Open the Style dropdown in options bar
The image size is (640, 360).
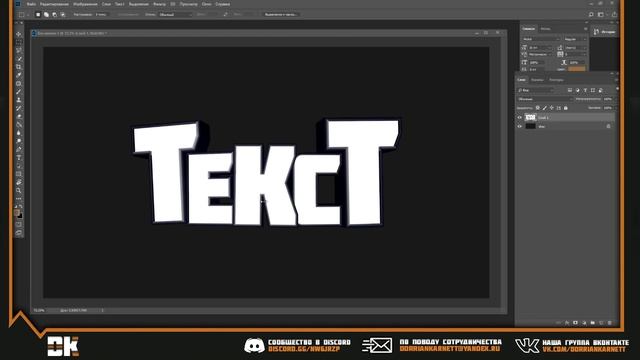click(x=175, y=14)
